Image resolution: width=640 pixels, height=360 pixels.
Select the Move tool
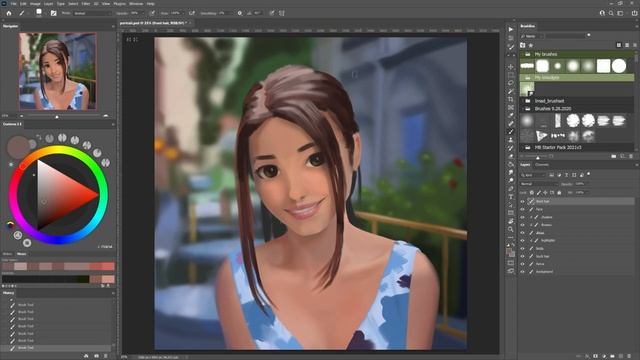511,67
